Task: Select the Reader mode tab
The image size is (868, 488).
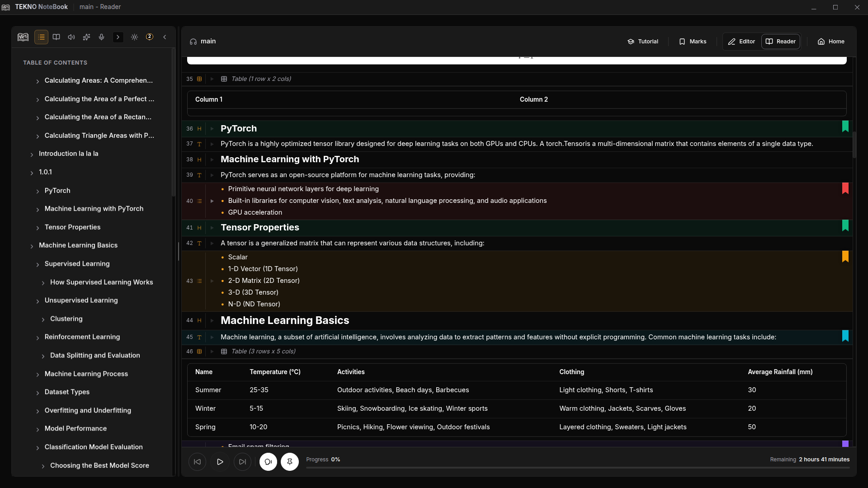Action: pyautogui.click(x=781, y=41)
